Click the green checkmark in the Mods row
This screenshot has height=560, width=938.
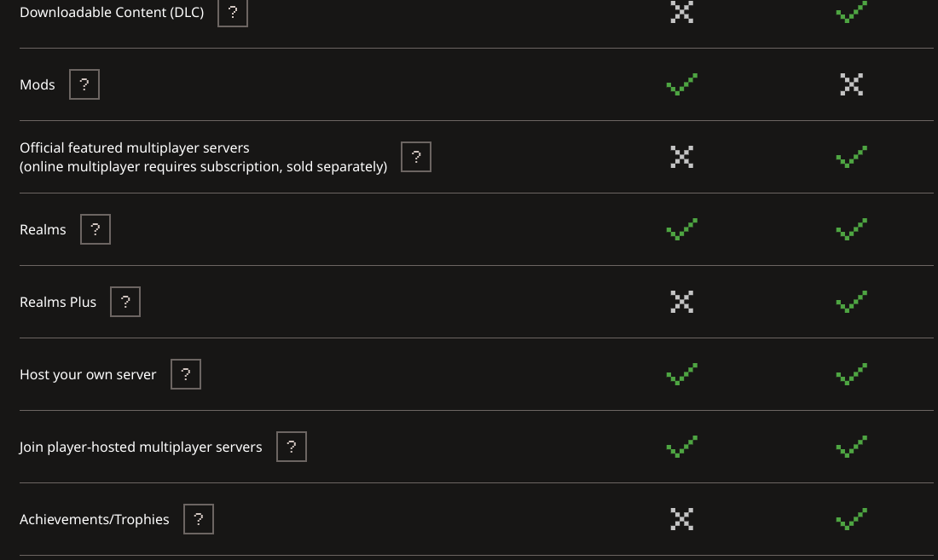coord(681,84)
